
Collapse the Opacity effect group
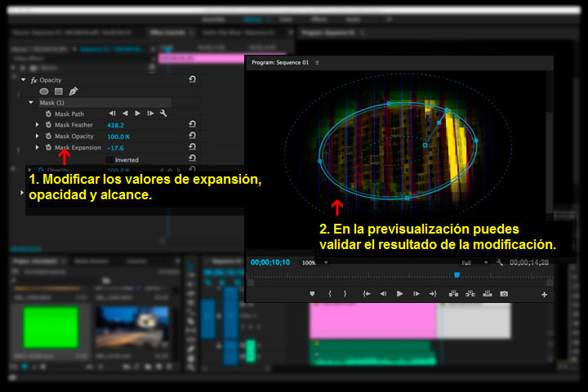[23, 80]
